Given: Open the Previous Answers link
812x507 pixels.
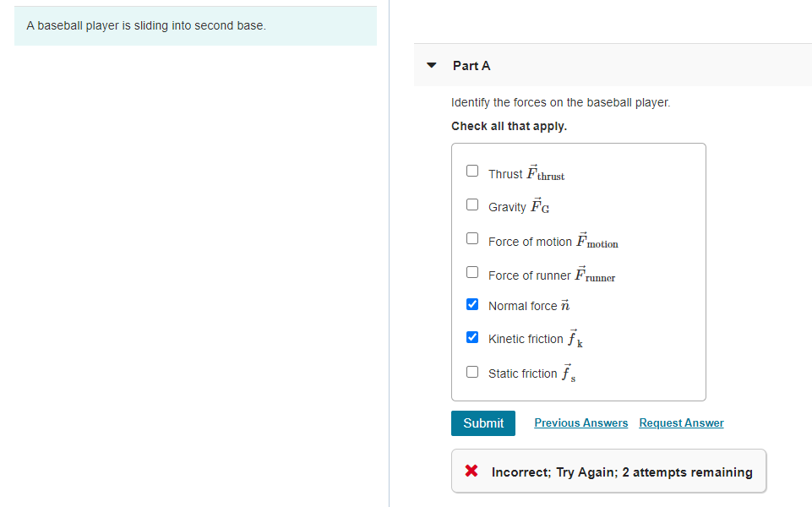Looking at the screenshot, I should point(580,422).
